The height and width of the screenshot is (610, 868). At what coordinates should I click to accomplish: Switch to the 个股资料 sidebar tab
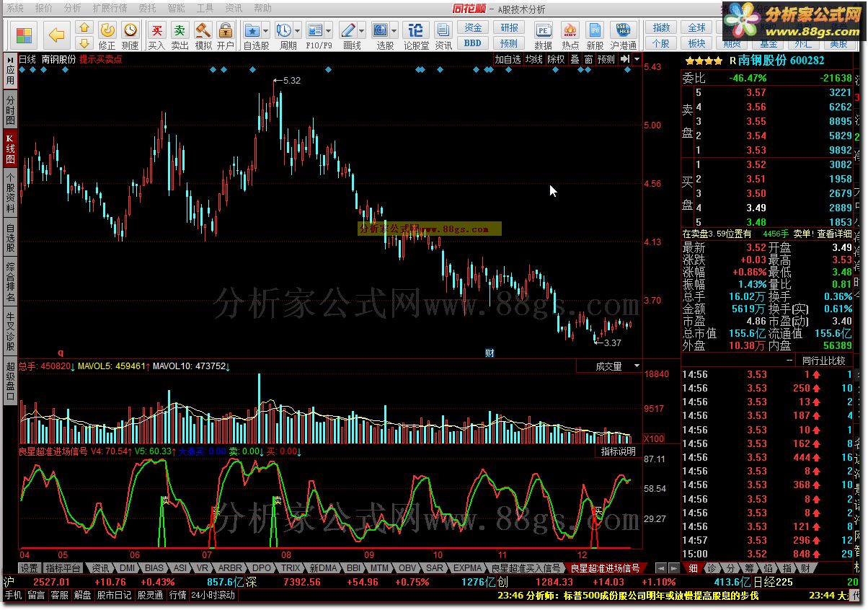coord(10,191)
